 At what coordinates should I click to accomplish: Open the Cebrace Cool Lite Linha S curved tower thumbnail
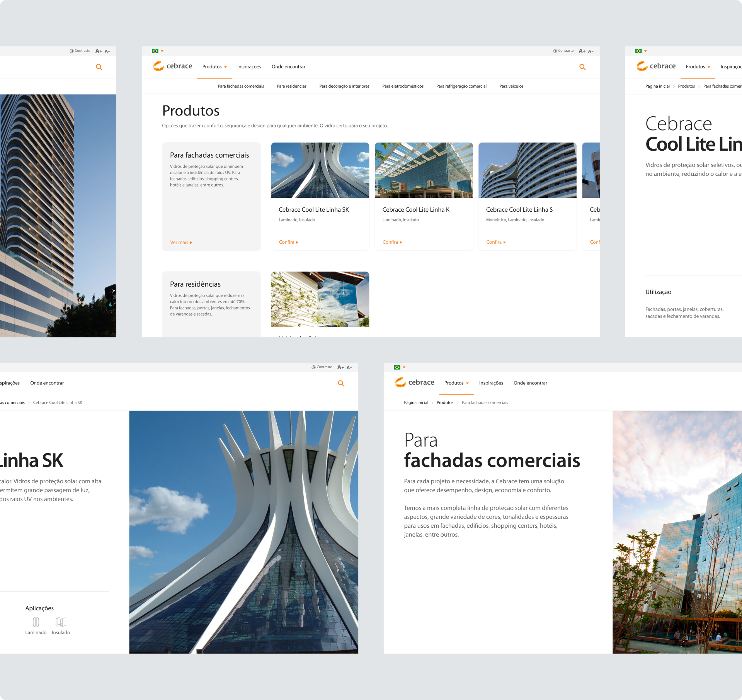click(527, 170)
